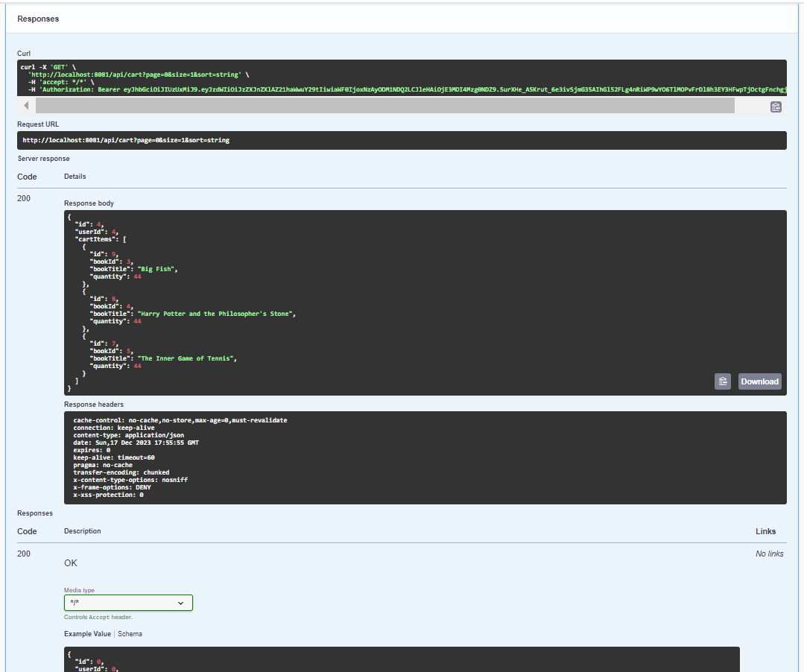Click the Responses section header at top
804x672 pixels.
tap(38, 19)
